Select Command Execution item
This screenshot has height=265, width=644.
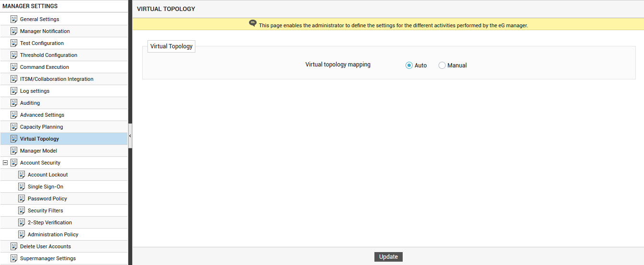45,67
